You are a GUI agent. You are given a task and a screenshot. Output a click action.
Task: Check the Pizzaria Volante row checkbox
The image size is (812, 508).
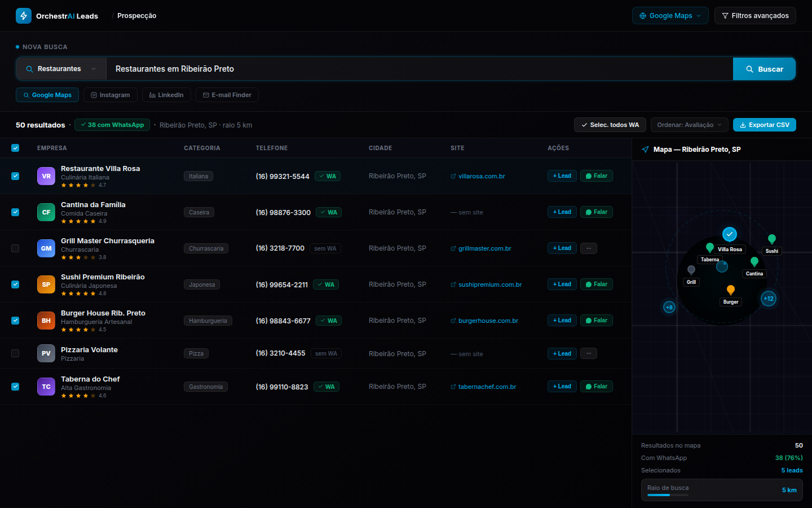coord(15,353)
